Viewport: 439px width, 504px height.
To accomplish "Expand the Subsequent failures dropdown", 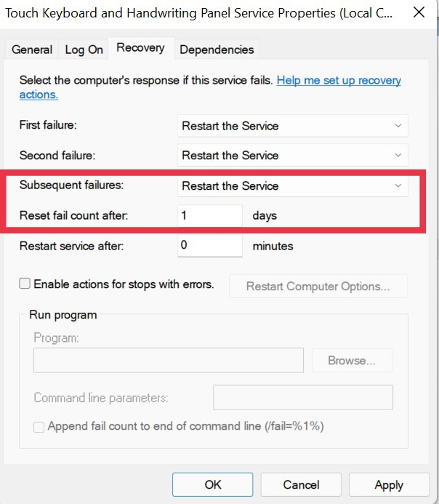I will click(x=293, y=186).
